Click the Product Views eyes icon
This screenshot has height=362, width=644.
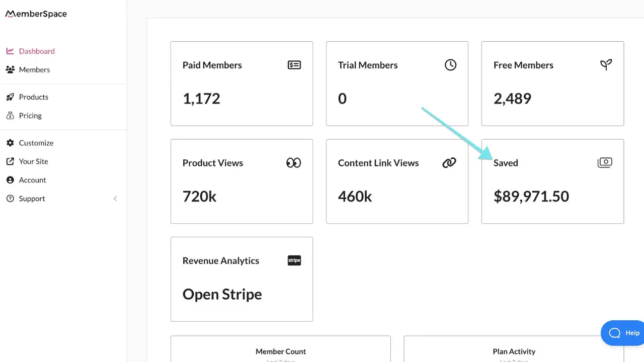pos(294,163)
